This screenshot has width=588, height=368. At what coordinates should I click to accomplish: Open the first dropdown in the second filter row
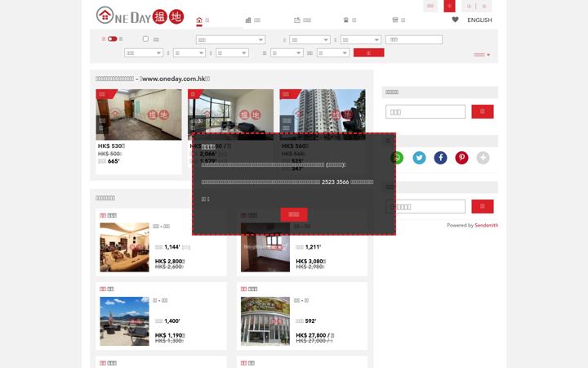tap(144, 53)
